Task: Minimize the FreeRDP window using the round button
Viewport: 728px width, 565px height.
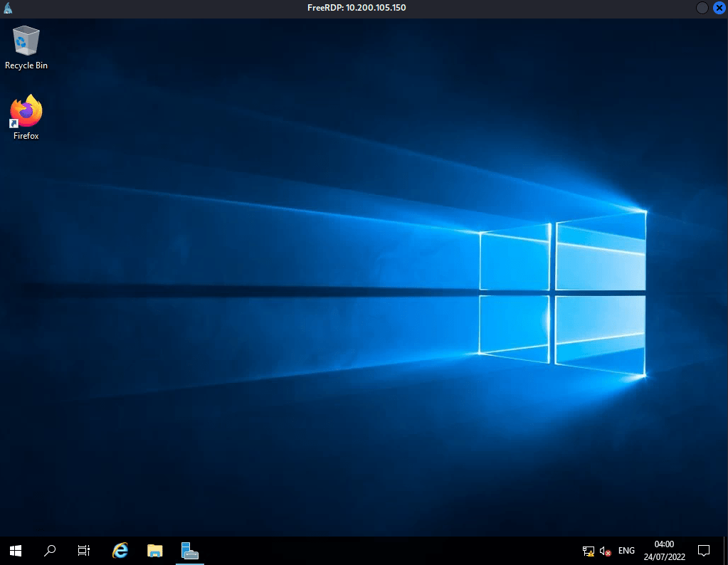Action: pyautogui.click(x=702, y=8)
